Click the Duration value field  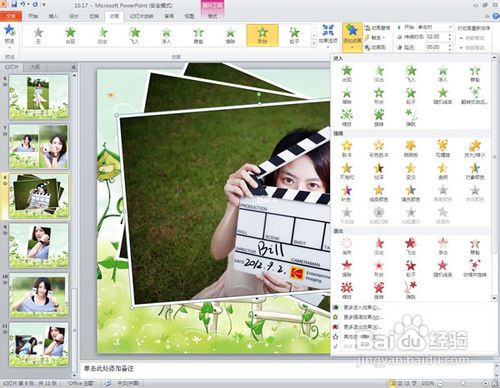tap(436, 37)
